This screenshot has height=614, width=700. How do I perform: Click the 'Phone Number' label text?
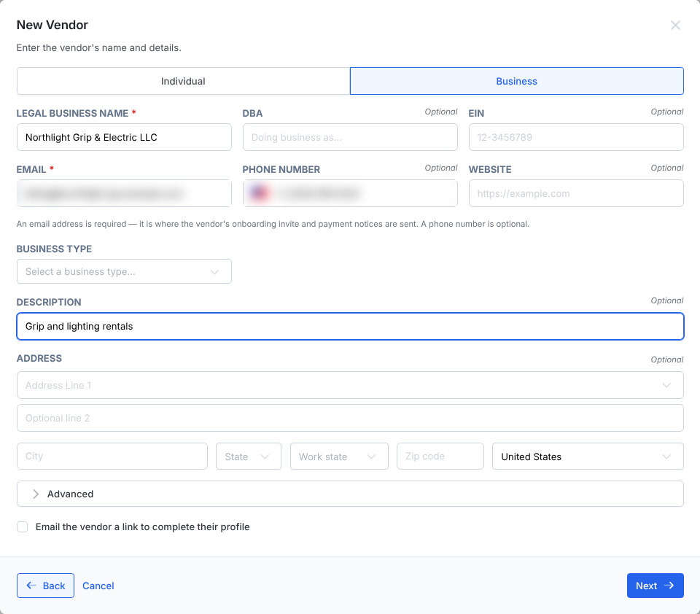pyautogui.click(x=281, y=170)
